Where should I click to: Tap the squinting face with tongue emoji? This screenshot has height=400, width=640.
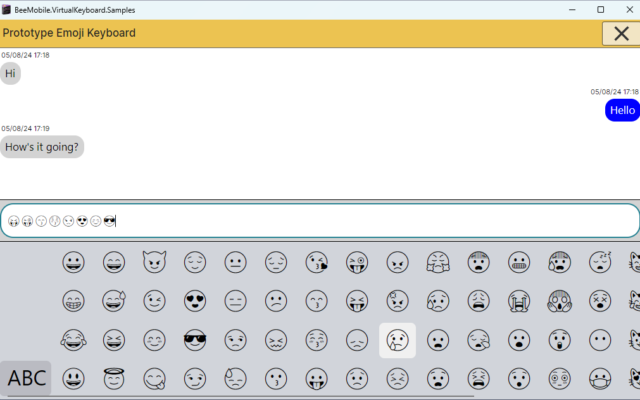(x=357, y=301)
